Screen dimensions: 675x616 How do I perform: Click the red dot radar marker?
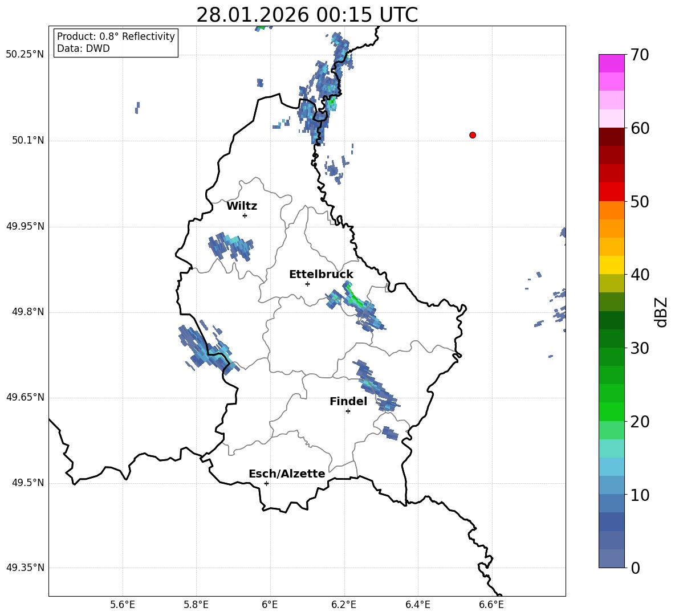(x=472, y=135)
